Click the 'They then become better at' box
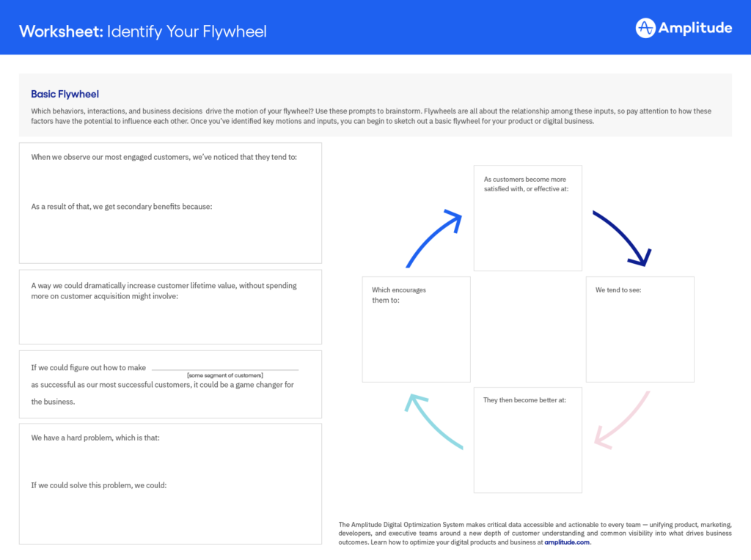Viewport: 751px width, 560px height. tap(527, 440)
